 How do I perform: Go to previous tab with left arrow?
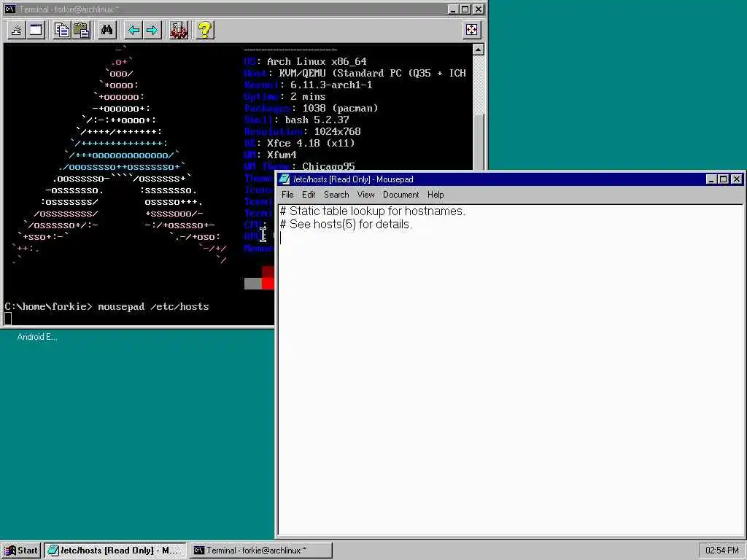[x=133, y=30]
